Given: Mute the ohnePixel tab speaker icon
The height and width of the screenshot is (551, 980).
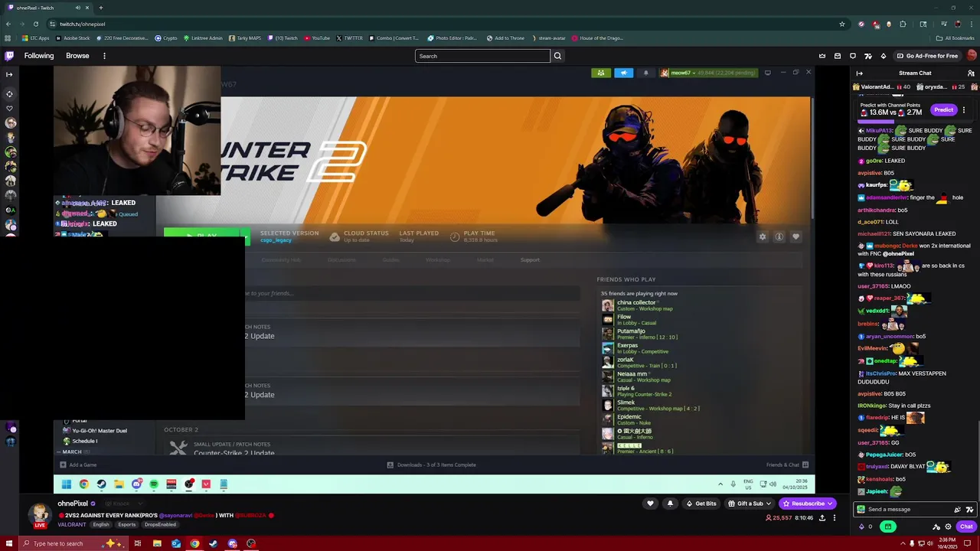Looking at the screenshot, I should coord(77,8).
